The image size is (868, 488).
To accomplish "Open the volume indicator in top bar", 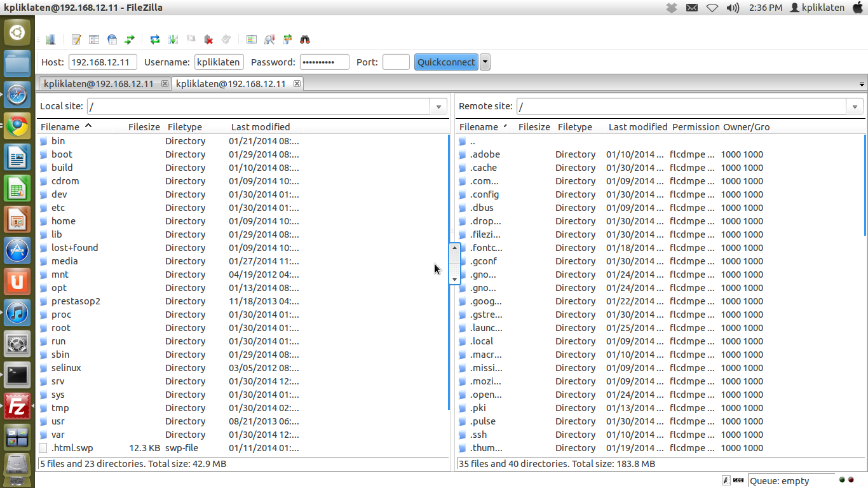I will (x=733, y=8).
